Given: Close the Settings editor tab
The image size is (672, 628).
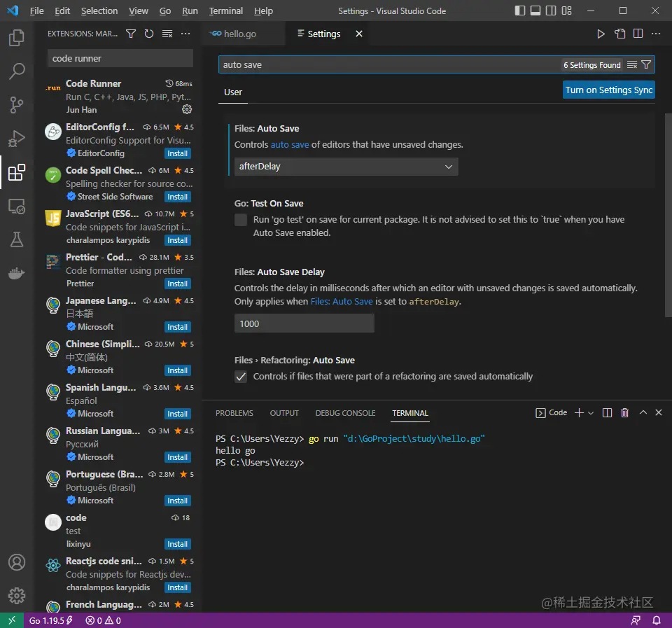Looking at the screenshot, I should click(x=359, y=34).
